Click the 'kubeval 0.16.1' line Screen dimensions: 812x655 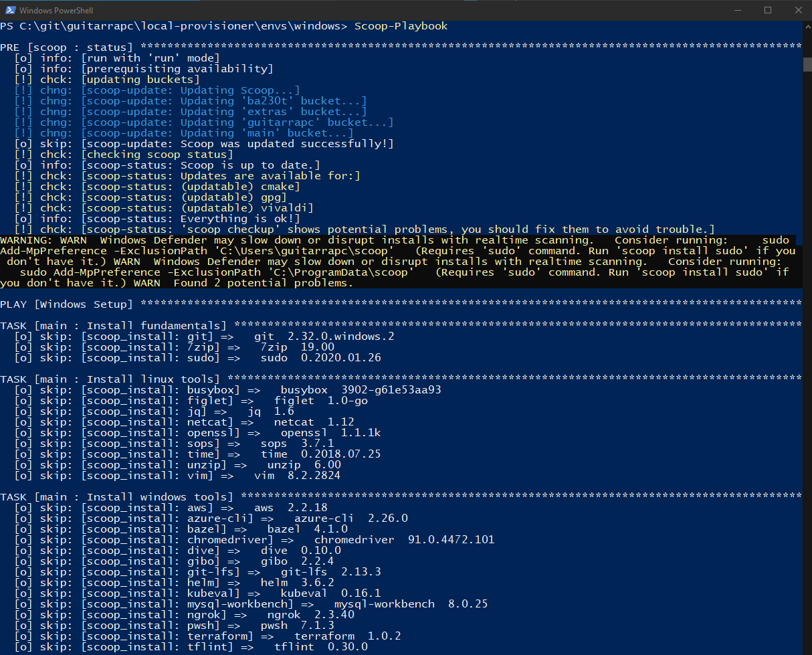[x=197, y=593]
